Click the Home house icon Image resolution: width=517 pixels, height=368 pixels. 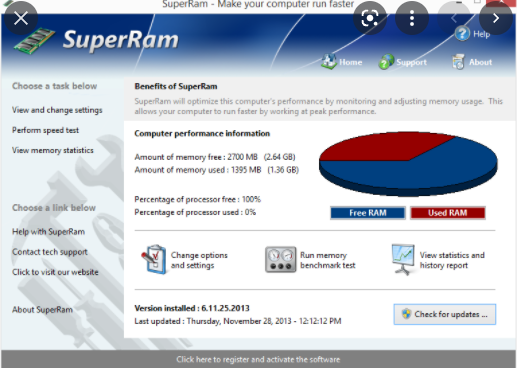pyautogui.click(x=329, y=62)
